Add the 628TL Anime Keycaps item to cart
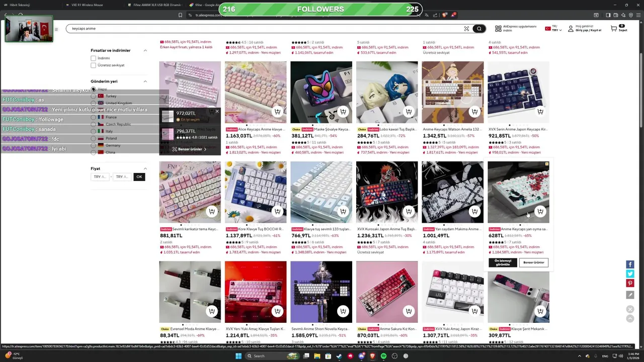Screen dimensions: 644x362 click(x=540, y=212)
